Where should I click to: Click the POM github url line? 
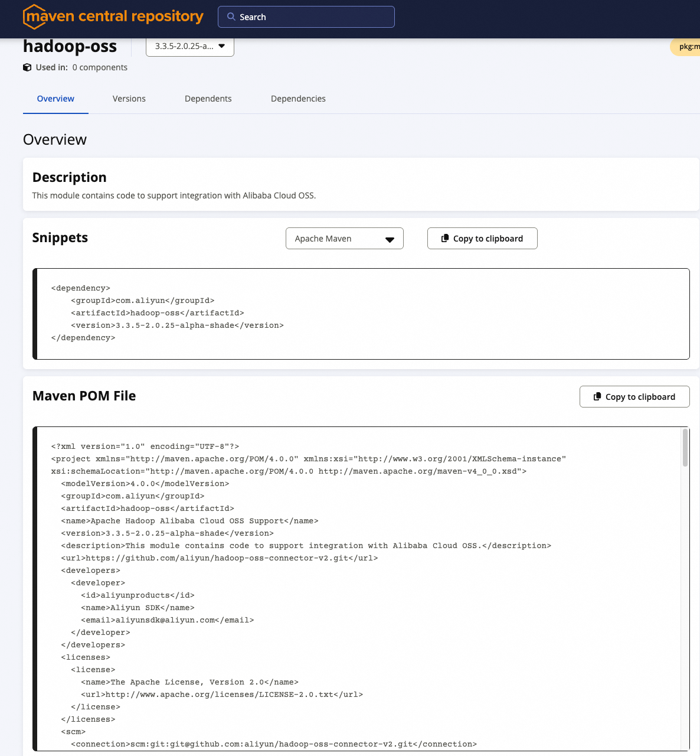pos(220,558)
